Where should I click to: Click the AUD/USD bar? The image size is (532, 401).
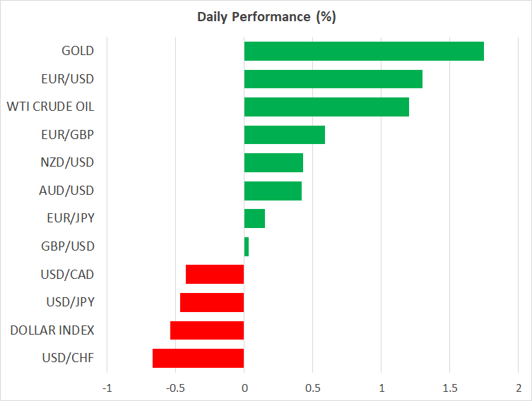point(273,191)
